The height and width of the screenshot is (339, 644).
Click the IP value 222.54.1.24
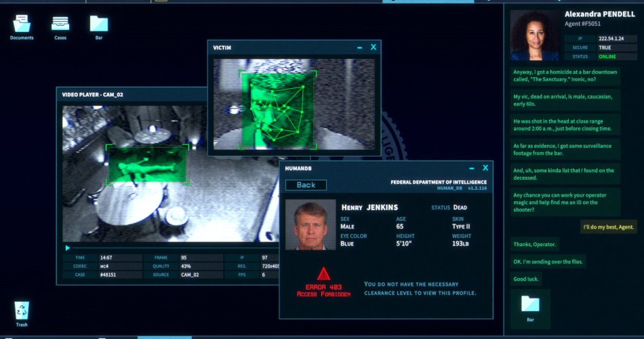tap(611, 39)
